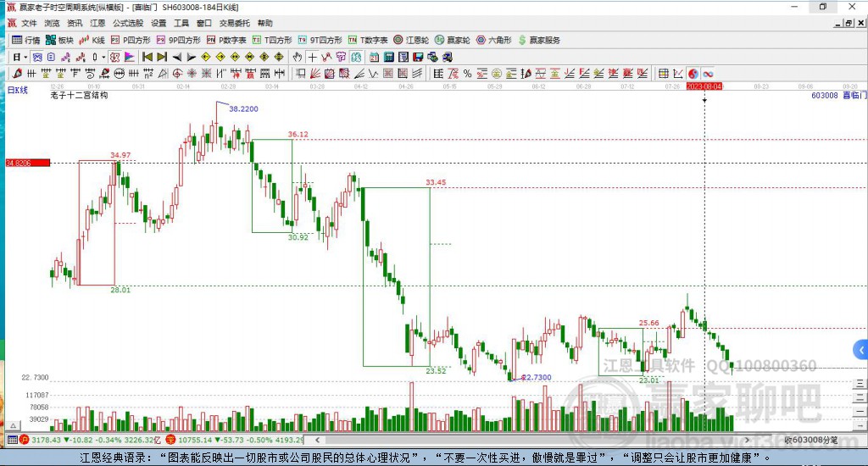Viewport: 868px width, 466px height.
Task: Open the 江恩轮 Gann wheel tool
Action: (411, 40)
